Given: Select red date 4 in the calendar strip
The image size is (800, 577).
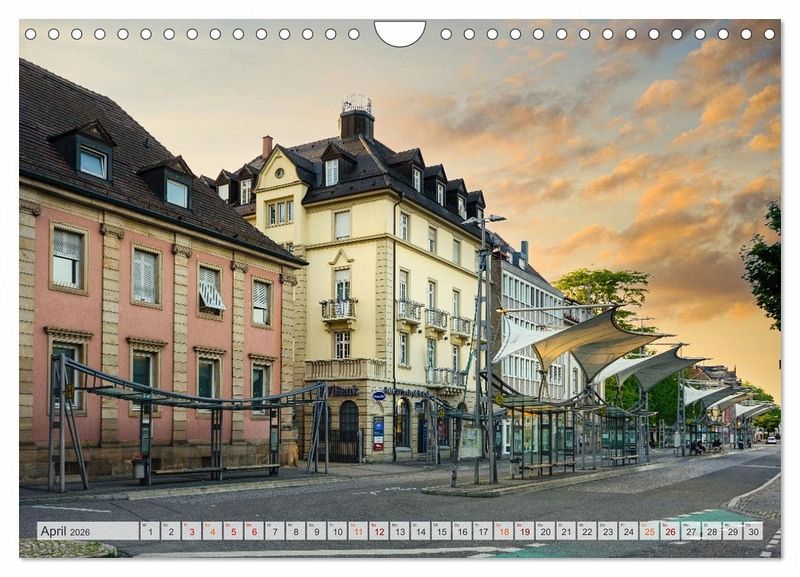Looking at the screenshot, I should 213,531.
